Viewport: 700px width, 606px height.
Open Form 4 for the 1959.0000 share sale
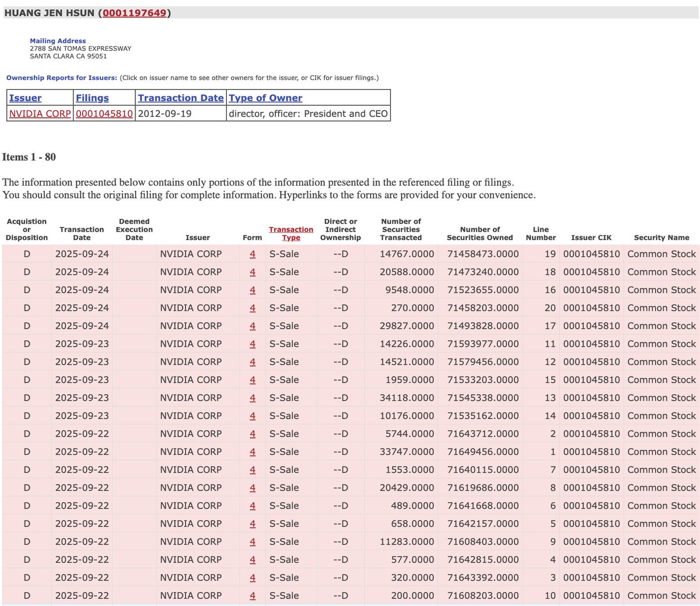253,380
